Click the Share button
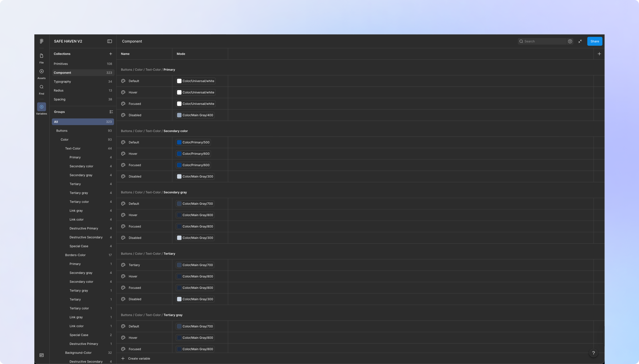639x364 pixels. coord(594,41)
